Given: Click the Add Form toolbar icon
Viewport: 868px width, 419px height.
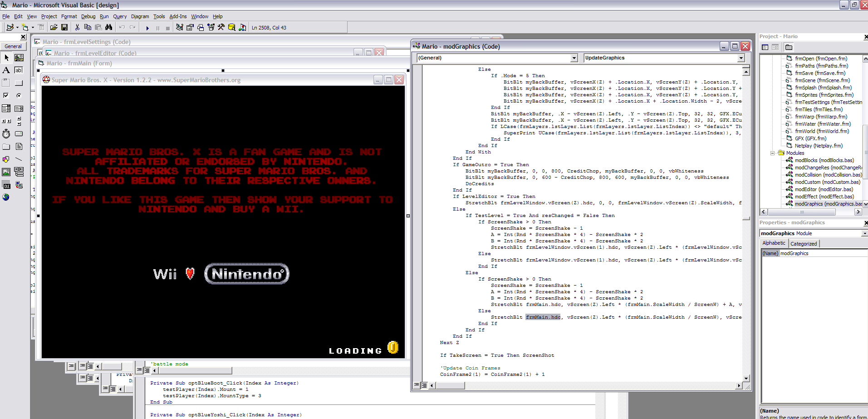Looking at the screenshot, I should [x=25, y=28].
